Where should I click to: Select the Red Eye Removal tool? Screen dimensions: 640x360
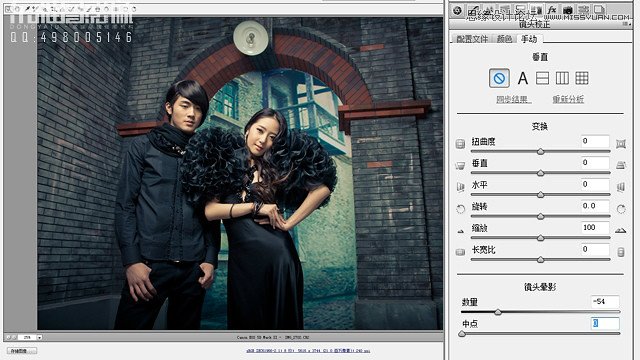tap(80, 9)
